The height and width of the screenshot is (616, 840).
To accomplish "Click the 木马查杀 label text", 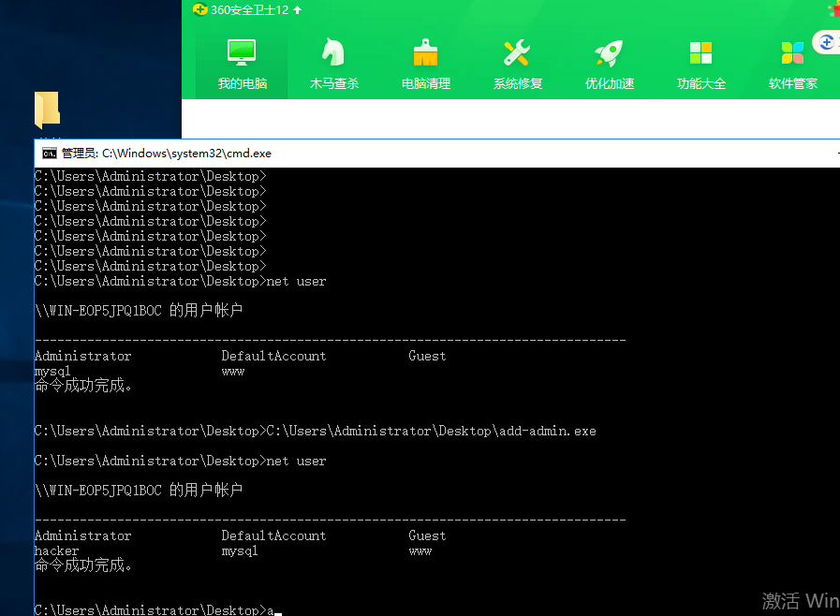I will click(x=333, y=83).
